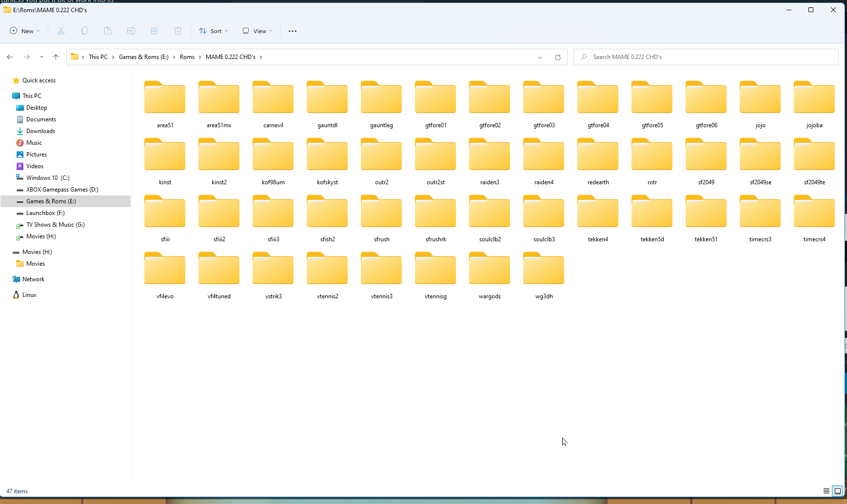Expand chevron after Roms in breadcrumb
Screen dimensions: 847x504
tap(200, 57)
